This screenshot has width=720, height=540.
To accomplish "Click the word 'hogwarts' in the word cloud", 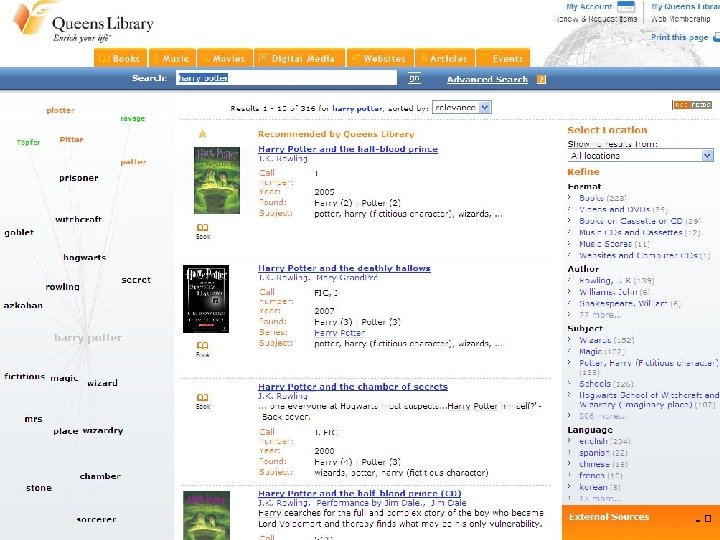I will point(84,258).
